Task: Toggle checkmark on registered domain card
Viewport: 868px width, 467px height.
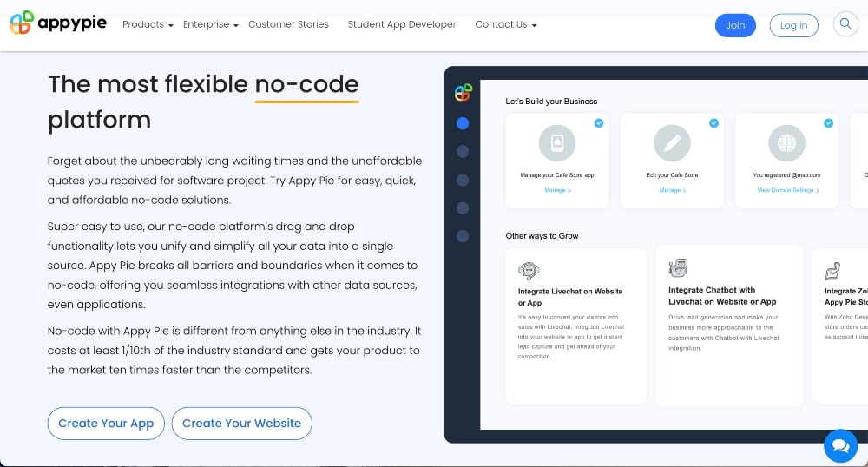Action: 828,123
